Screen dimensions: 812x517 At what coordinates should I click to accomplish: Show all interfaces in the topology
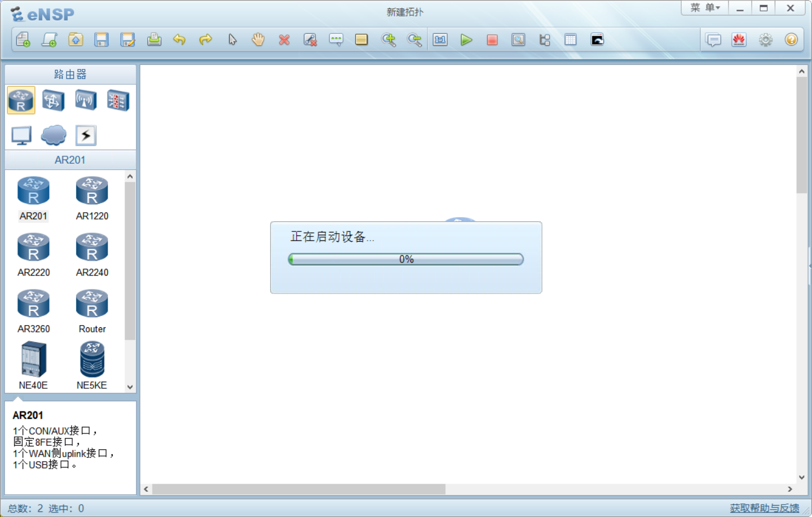coord(545,40)
